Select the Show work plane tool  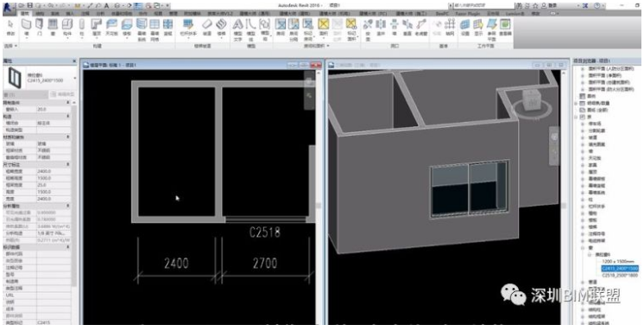478,26
